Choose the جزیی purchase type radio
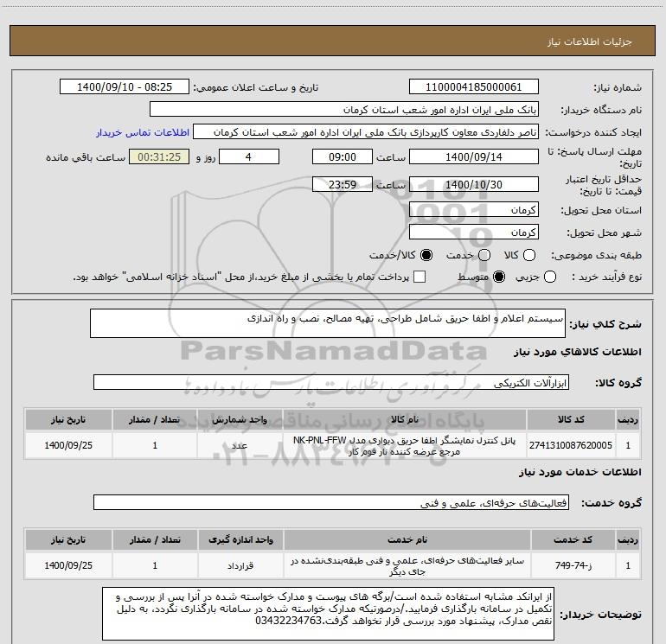 (549, 277)
